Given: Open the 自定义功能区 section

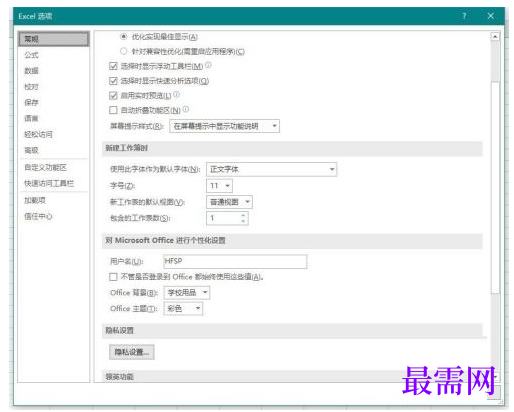Looking at the screenshot, I should [x=45, y=167].
